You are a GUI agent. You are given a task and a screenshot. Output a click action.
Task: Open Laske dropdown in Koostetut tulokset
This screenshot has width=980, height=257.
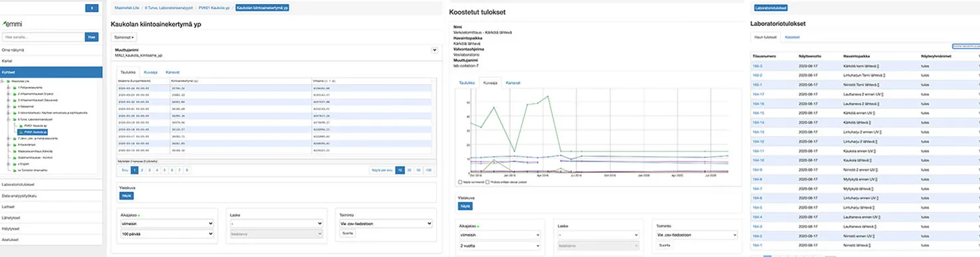[x=598, y=235]
